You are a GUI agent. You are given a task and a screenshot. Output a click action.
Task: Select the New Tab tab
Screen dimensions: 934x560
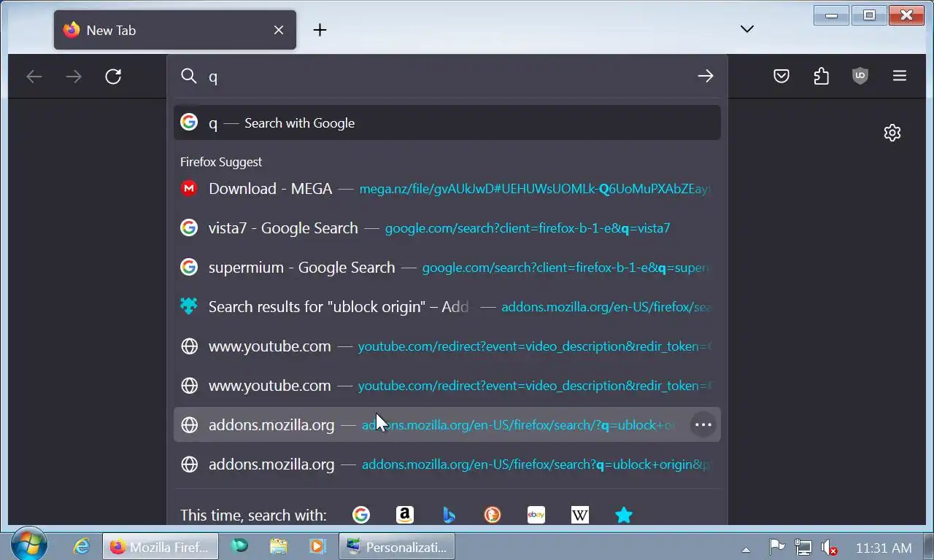click(x=175, y=30)
